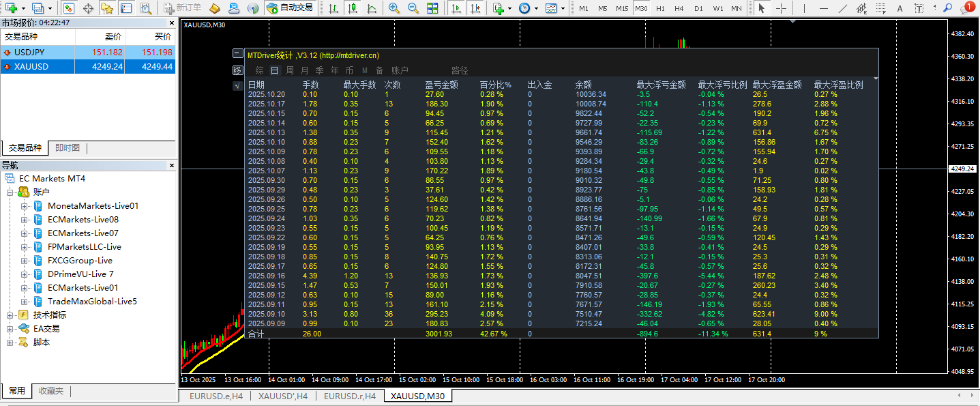Open the signals radio-wave icon
980x406 pixels.
tap(253, 8)
